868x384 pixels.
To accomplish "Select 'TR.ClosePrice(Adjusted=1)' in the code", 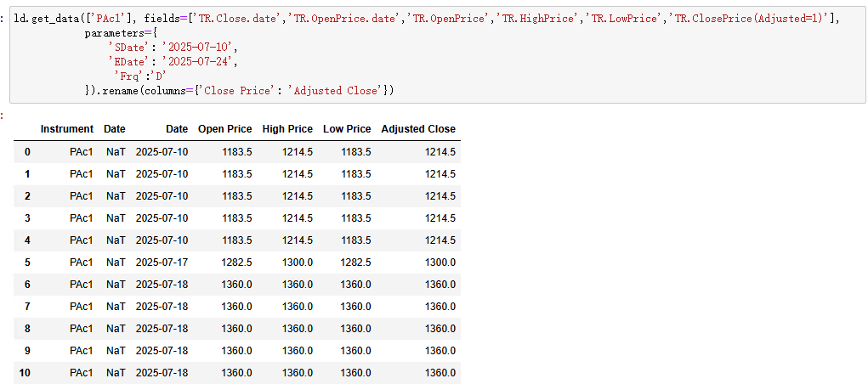I will tap(749, 19).
